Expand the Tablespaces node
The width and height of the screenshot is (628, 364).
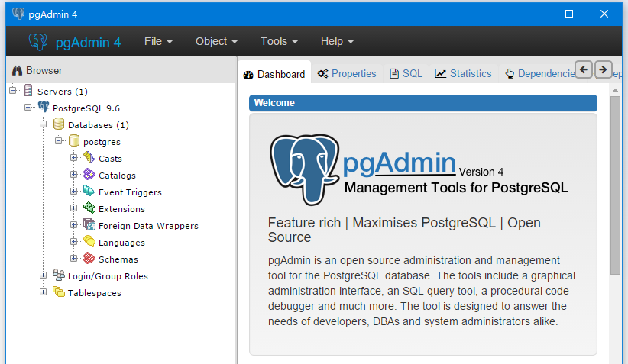point(44,292)
